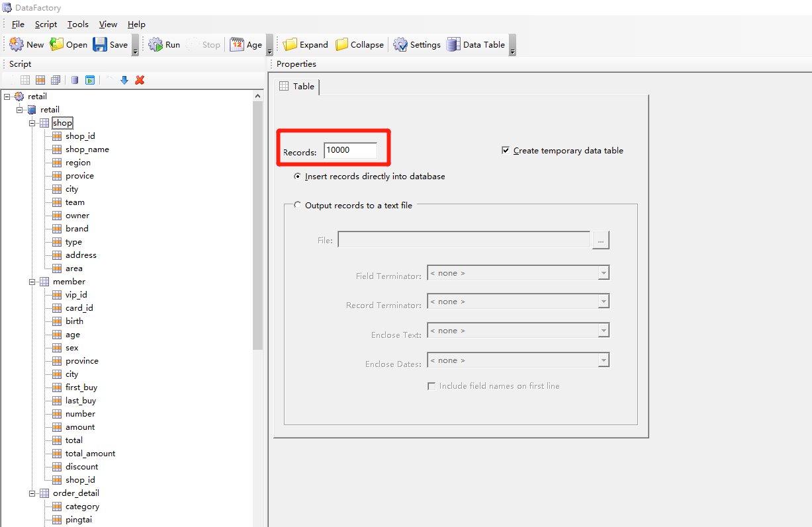Click the shop_name field icon

click(x=57, y=149)
